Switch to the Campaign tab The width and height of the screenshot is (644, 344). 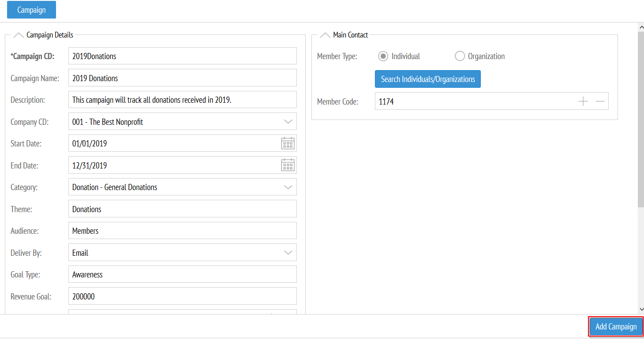click(x=31, y=10)
